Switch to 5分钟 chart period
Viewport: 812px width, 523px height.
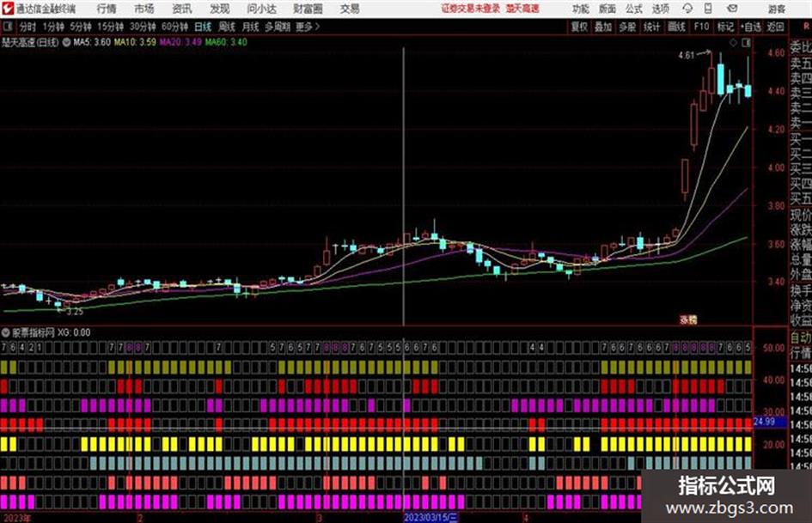81,27
